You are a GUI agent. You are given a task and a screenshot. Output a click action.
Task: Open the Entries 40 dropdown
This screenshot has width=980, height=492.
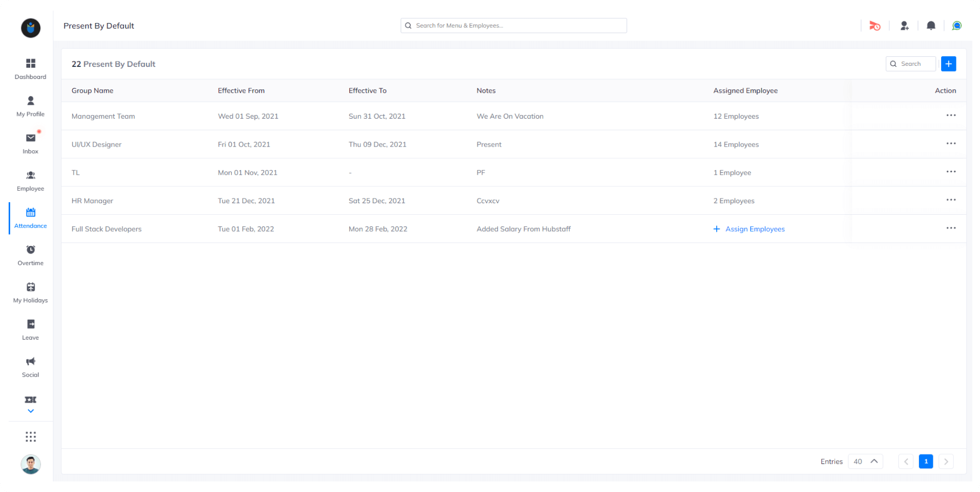tap(865, 461)
